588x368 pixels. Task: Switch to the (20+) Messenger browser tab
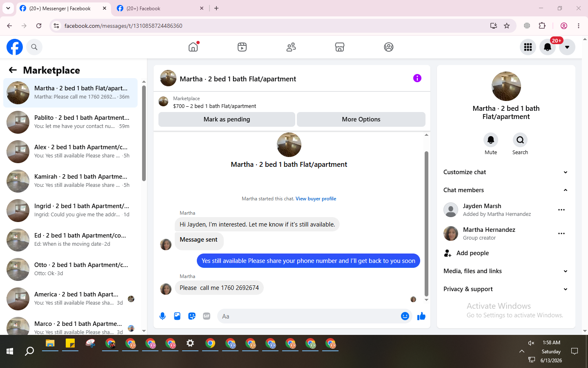coord(63,8)
